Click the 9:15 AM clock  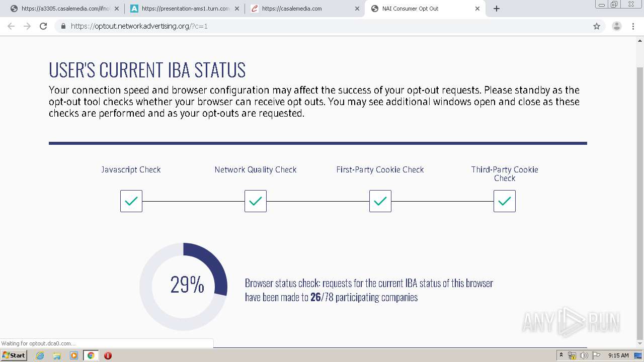tap(618, 355)
